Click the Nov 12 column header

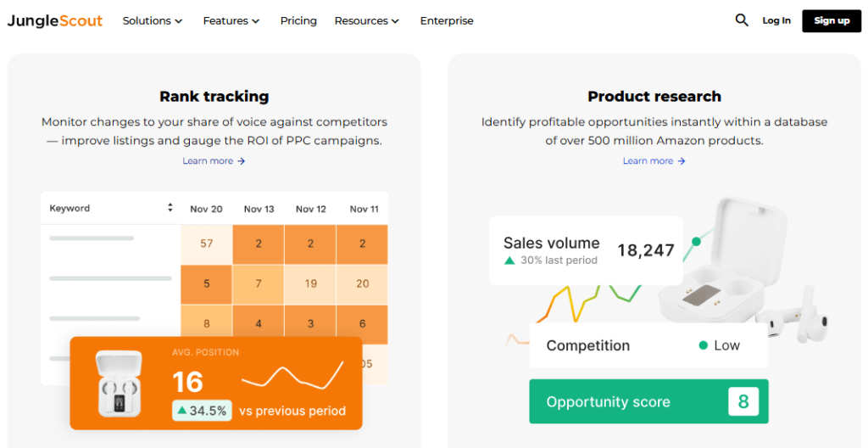click(311, 209)
